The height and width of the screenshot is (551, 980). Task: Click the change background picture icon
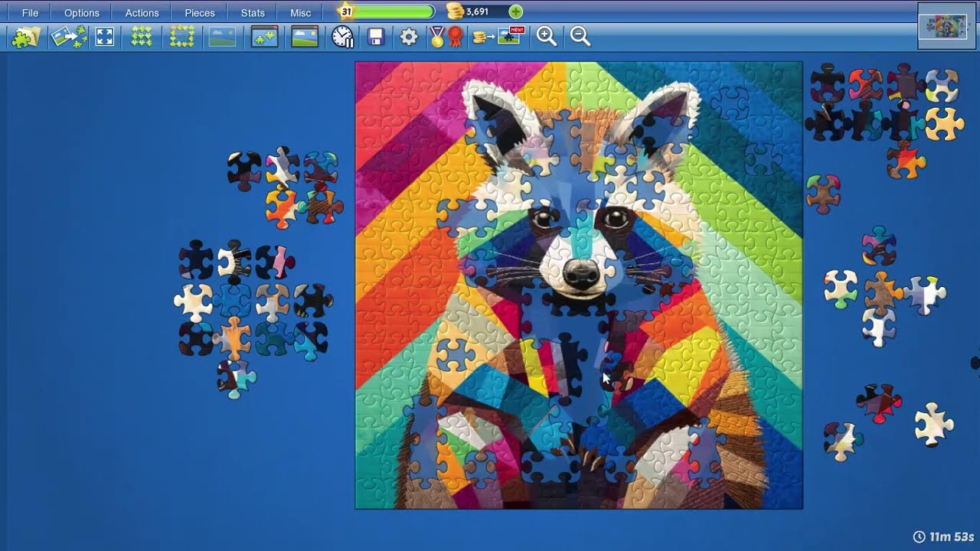pyautogui.click(x=305, y=37)
